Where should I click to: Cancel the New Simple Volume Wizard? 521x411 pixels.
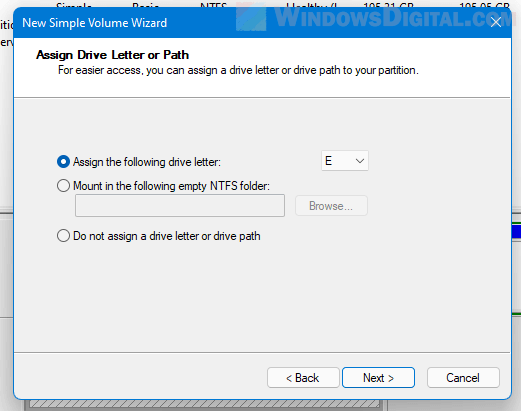click(x=463, y=378)
